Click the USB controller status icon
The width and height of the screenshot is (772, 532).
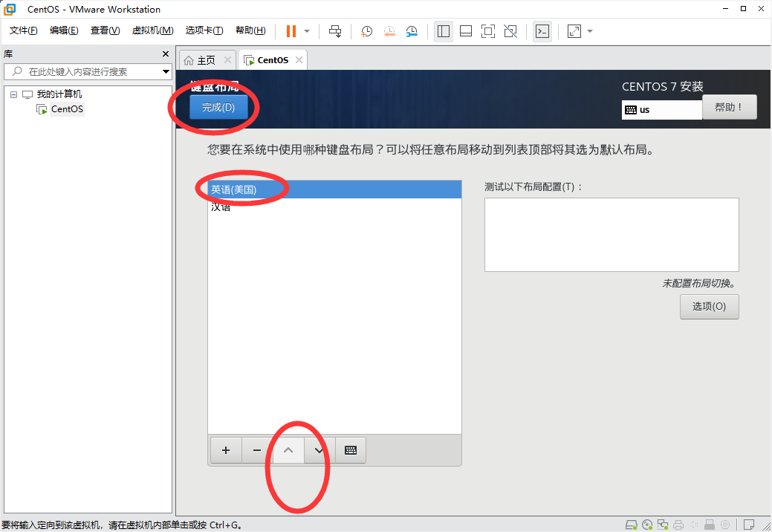[x=710, y=525]
